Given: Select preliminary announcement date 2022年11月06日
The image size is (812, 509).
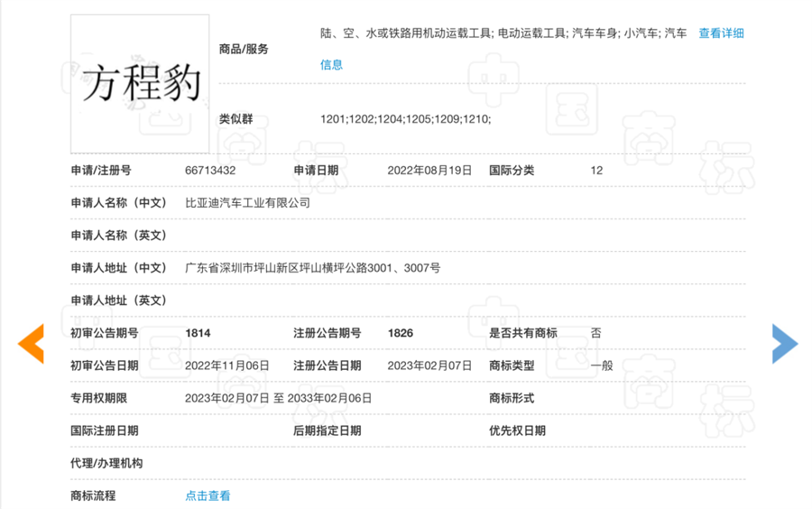Looking at the screenshot, I should pyautogui.click(x=226, y=366).
